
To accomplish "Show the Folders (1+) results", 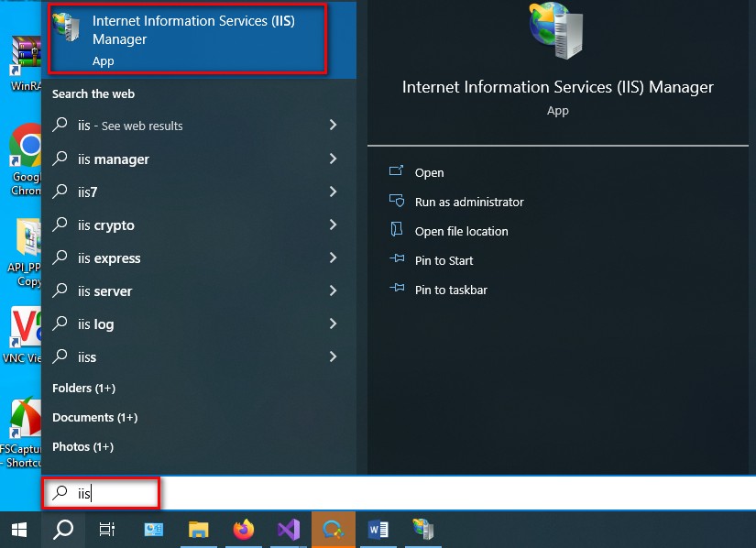I will click(x=84, y=388).
